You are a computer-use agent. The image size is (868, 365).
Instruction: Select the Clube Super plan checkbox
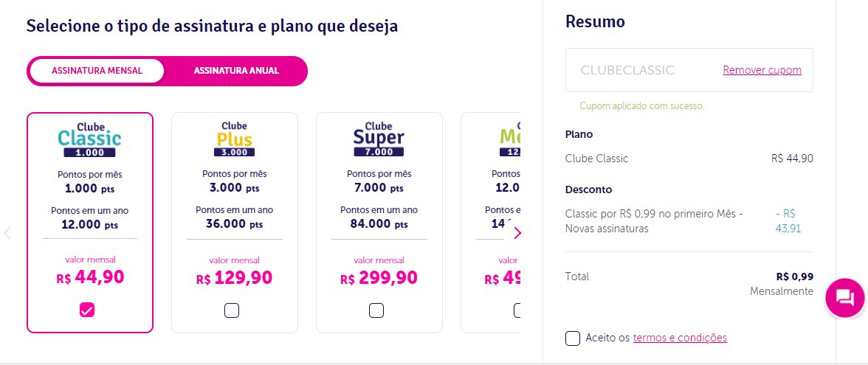376,310
